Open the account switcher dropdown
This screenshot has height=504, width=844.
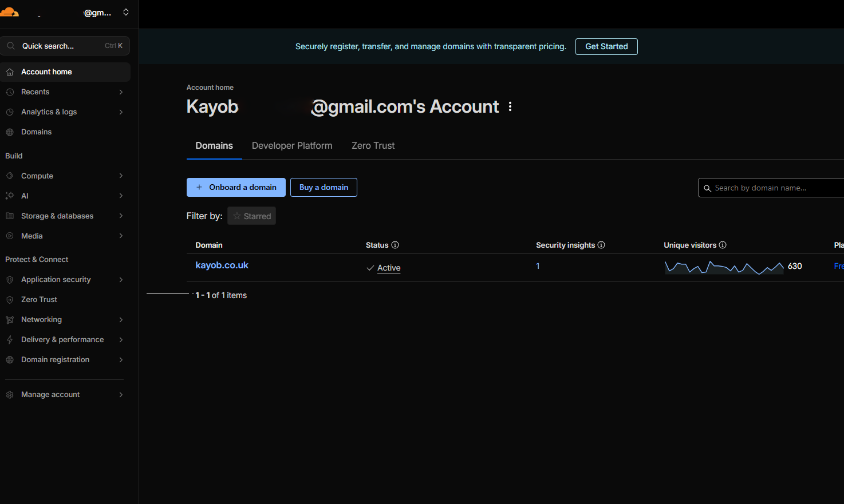pos(126,12)
